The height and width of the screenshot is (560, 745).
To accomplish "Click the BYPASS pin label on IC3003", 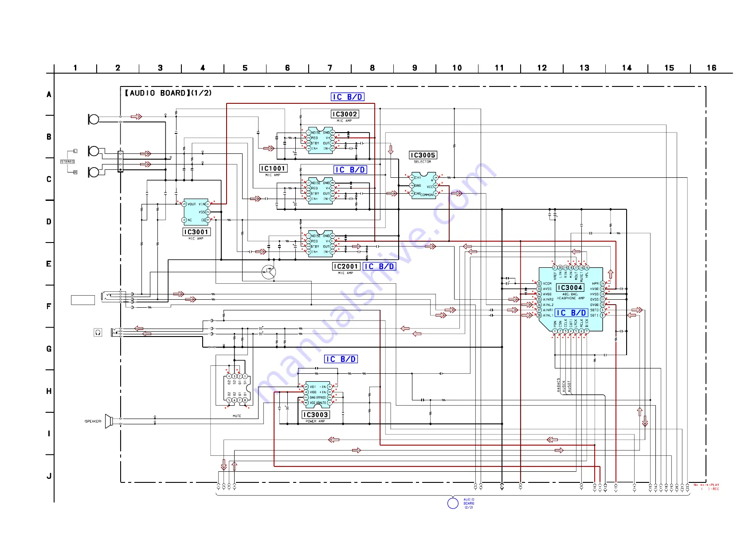I will click(x=321, y=398).
